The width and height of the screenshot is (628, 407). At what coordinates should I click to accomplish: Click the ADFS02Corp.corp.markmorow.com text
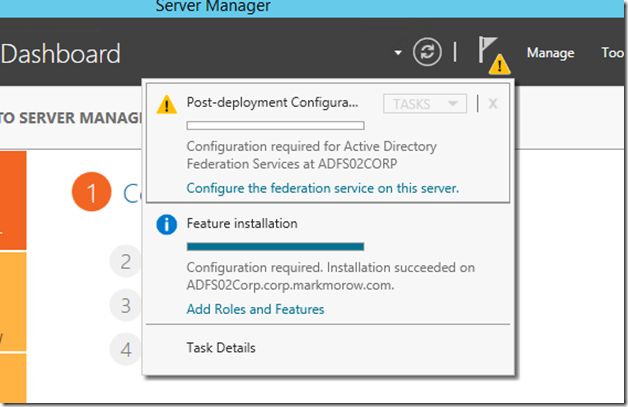[290, 285]
